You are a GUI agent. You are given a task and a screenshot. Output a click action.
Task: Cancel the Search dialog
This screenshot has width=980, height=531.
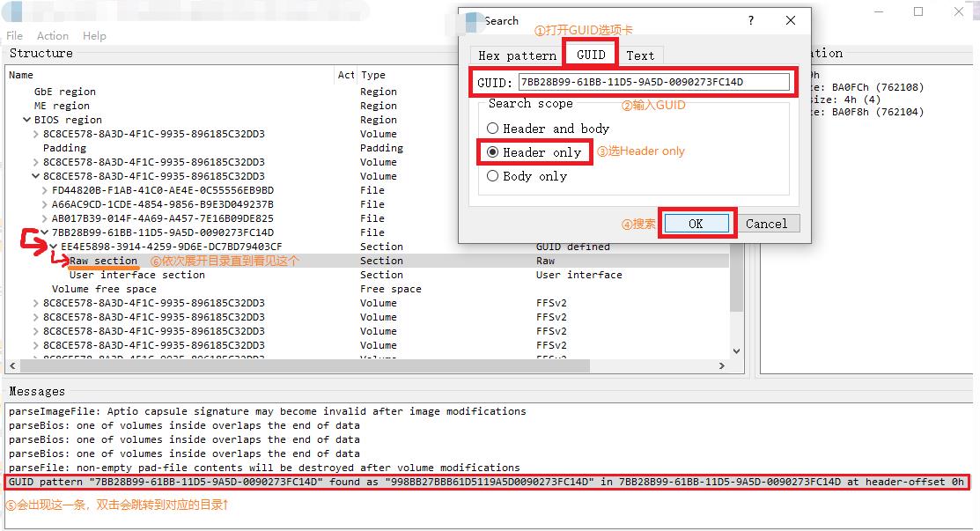coord(766,224)
